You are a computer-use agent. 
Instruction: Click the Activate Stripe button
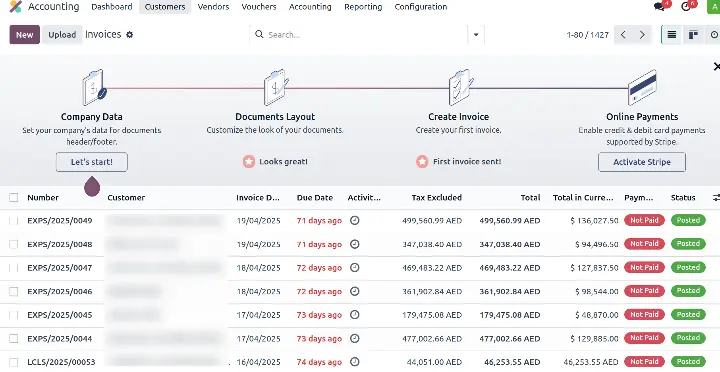coord(642,162)
